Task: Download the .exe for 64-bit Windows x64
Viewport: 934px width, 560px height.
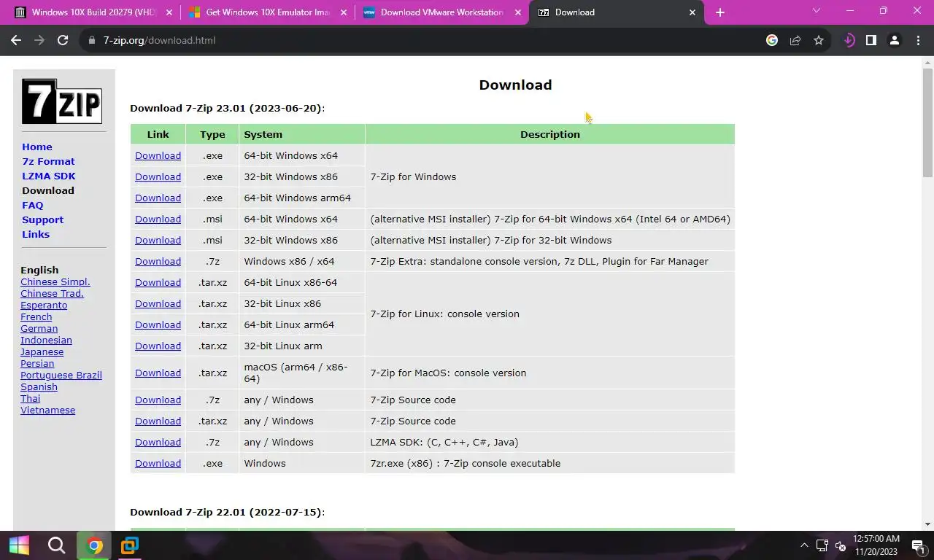Action: click(158, 155)
